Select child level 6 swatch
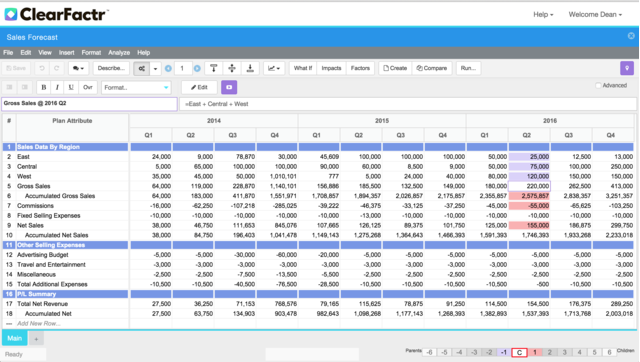The height and width of the screenshot is (362, 640). pyautogui.click(x=609, y=352)
